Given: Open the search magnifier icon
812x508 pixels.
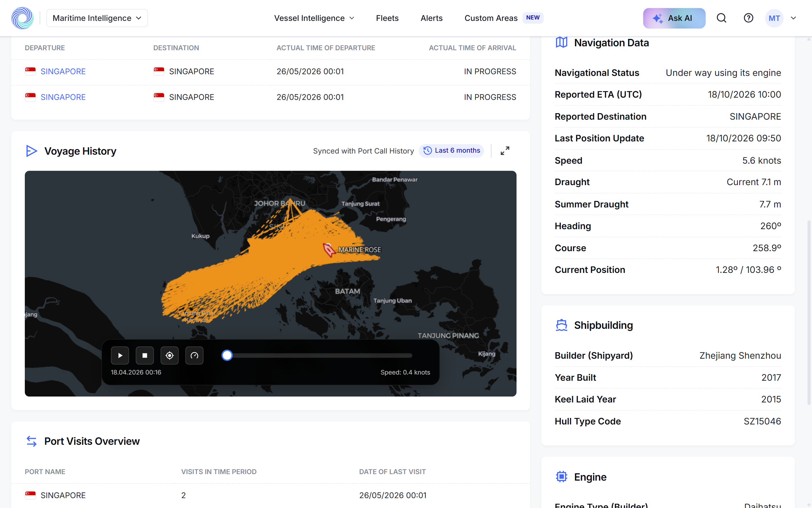Looking at the screenshot, I should pyautogui.click(x=721, y=18).
